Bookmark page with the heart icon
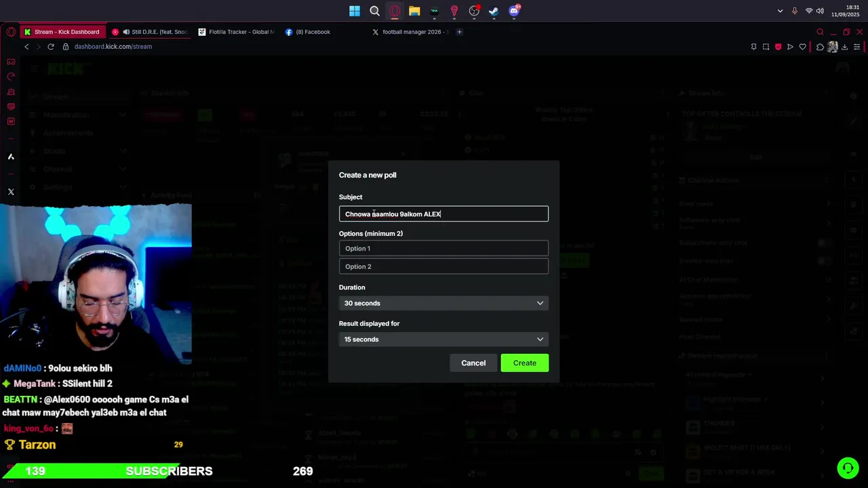The width and height of the screenshot is (868, 488). pos(803,47)
